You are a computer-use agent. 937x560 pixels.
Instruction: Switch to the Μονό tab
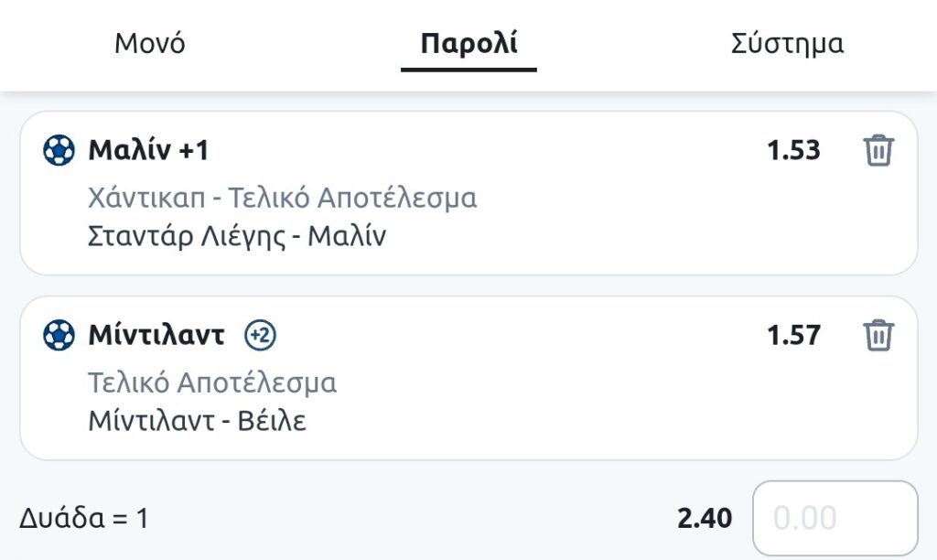click(x=150, y=43)
